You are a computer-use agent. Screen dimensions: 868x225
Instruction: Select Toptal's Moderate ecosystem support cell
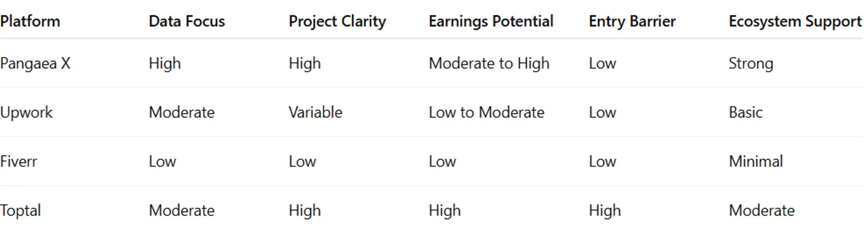[761, 211]
